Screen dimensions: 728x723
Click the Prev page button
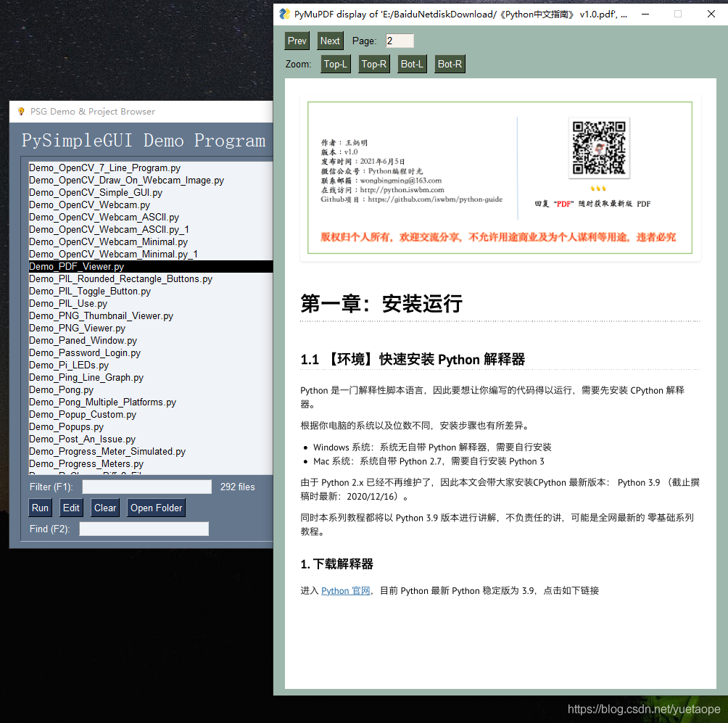[297, 41]
